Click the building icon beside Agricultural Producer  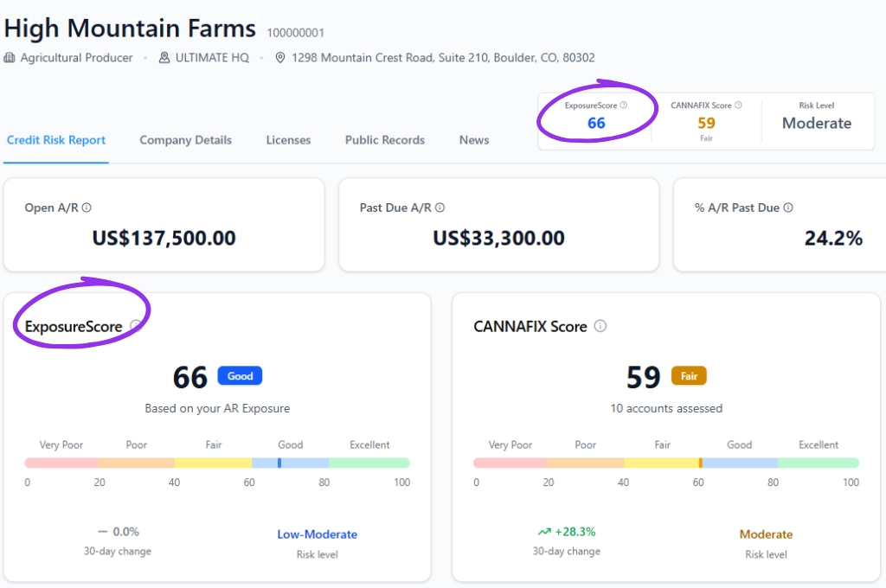coord(10,58)
